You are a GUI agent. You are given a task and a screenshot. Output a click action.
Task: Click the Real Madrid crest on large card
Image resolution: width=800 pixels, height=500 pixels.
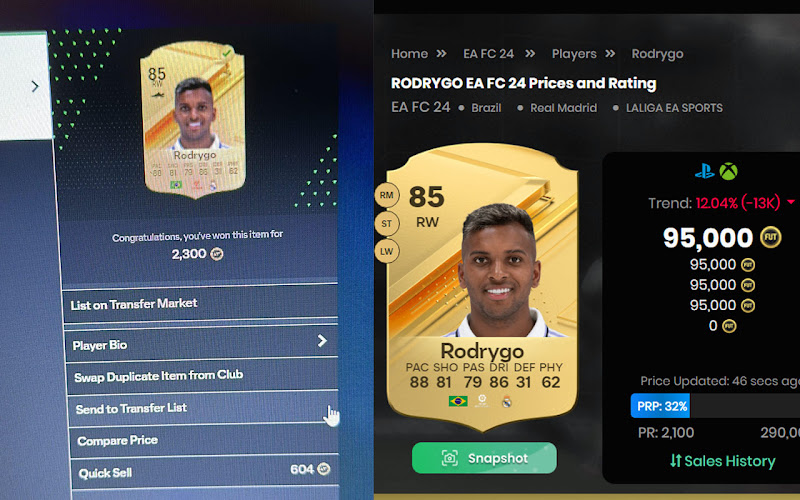(x=507, y=402)
